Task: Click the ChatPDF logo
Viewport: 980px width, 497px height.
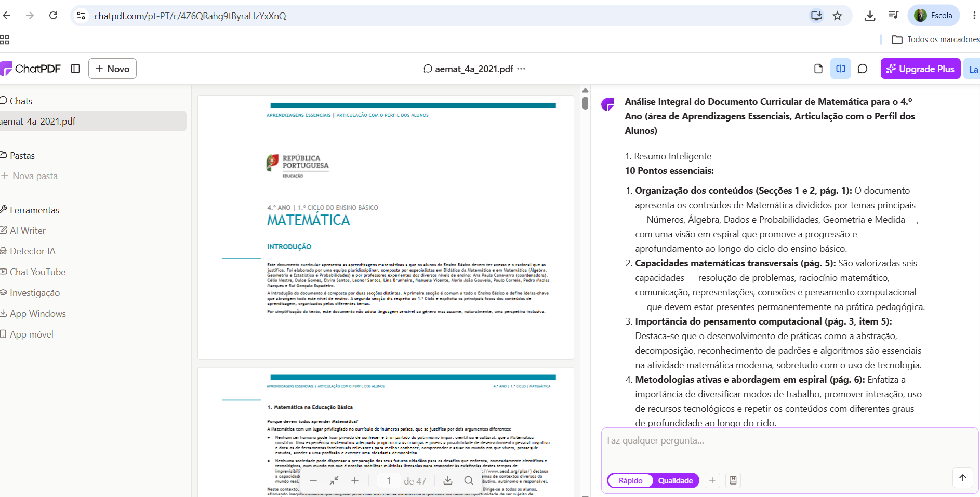Action: (x=31, y=69)
